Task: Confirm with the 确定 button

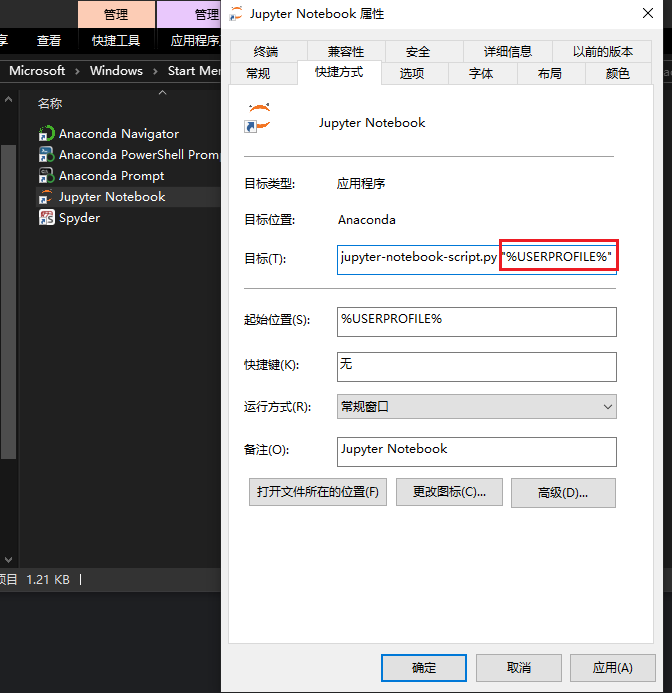Action: point(424,667)
